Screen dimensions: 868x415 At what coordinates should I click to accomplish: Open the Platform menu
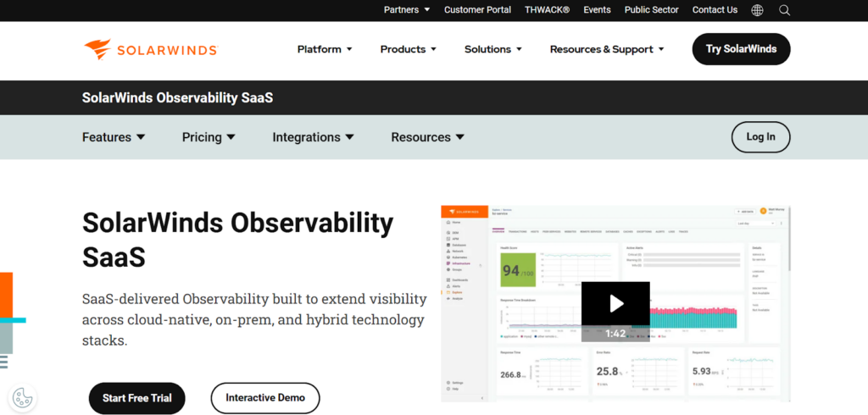click(x=325, y=49)
